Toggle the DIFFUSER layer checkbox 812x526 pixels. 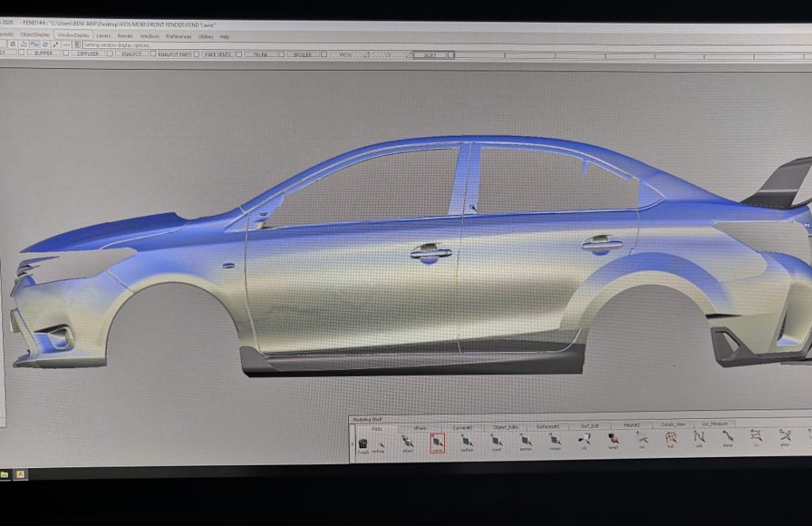[x=67, y=53]
